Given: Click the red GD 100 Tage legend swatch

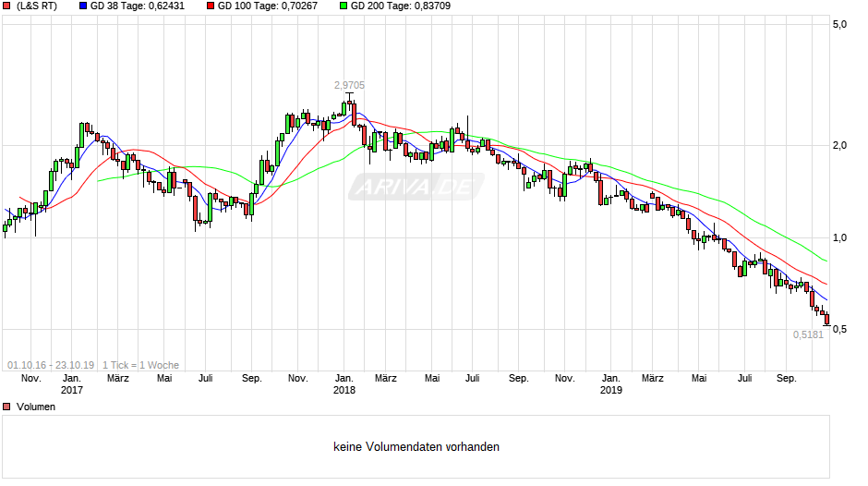Looking at the screenshot, I should 211,6.
